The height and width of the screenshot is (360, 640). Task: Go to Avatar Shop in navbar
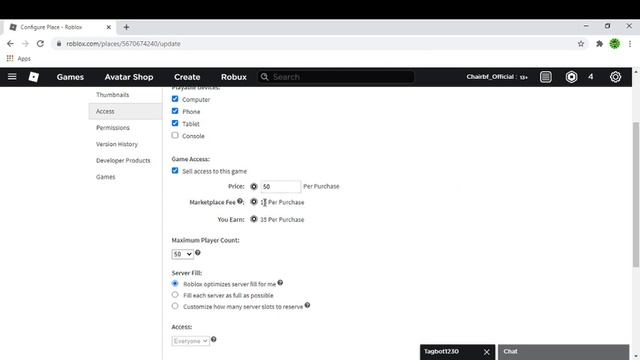pos(129,77)
